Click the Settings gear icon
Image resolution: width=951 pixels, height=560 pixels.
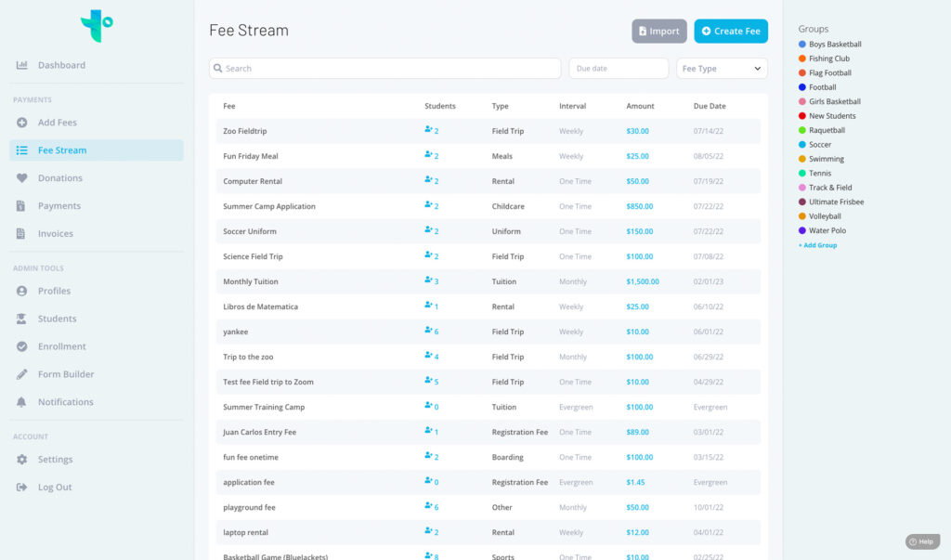click(22, 460)
